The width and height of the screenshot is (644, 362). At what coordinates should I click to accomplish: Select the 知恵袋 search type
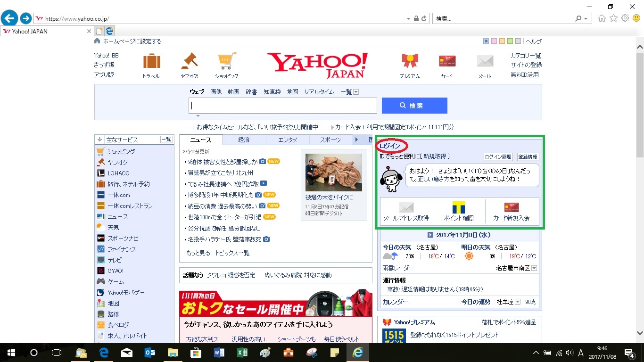(272, 92)
